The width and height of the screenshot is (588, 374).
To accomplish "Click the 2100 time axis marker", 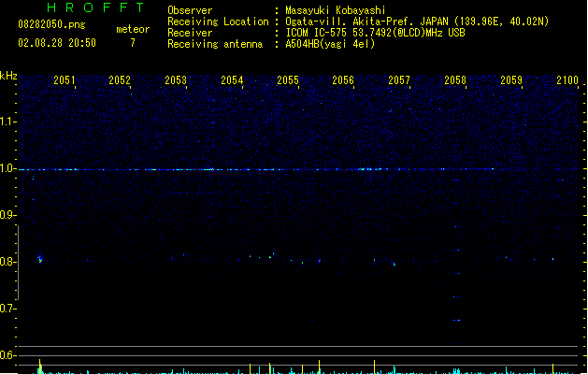I will tap(567, 80).
